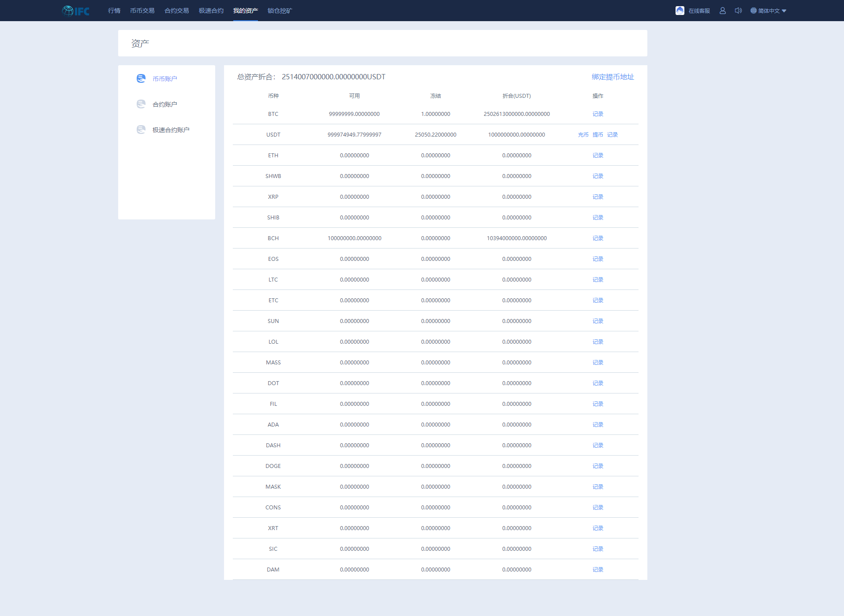Click BTC USDT value 2502613000000.00000000
The height and width of the screenshot is (616, 844).
517,114
